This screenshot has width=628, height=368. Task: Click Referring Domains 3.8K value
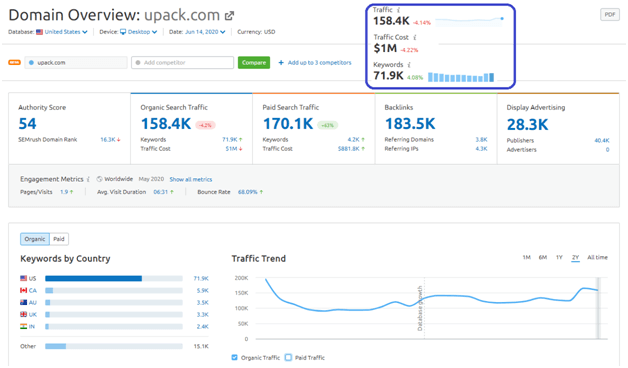(x=481, y=140)
